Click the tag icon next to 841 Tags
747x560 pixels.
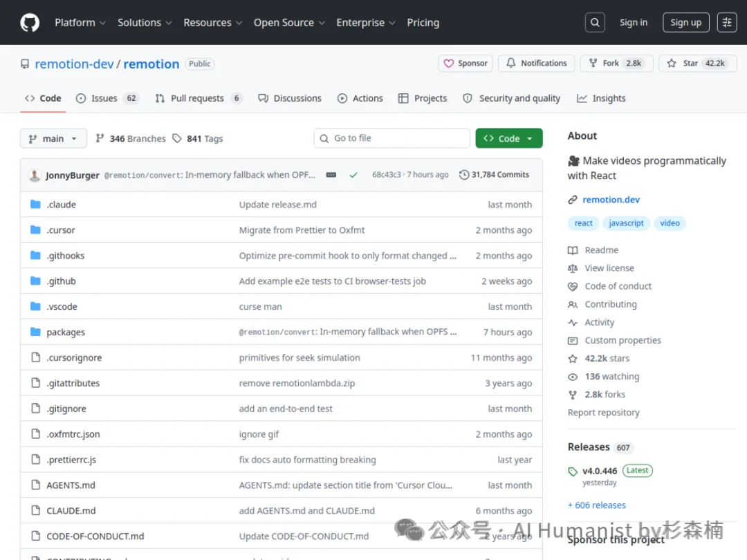(177, 138)
